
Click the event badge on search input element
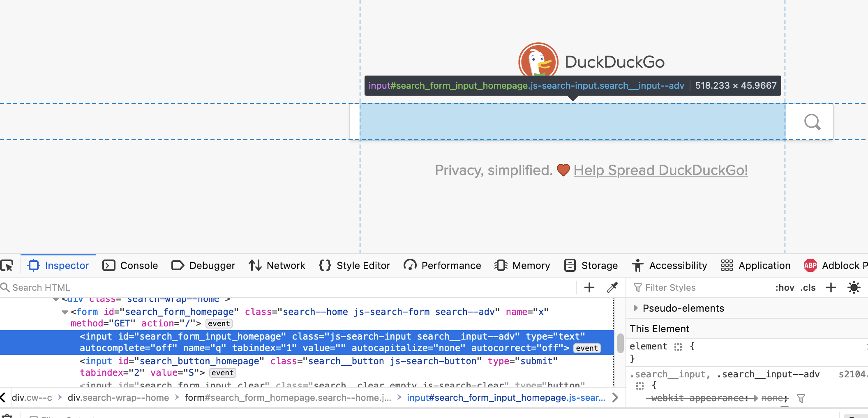point(586,348)
